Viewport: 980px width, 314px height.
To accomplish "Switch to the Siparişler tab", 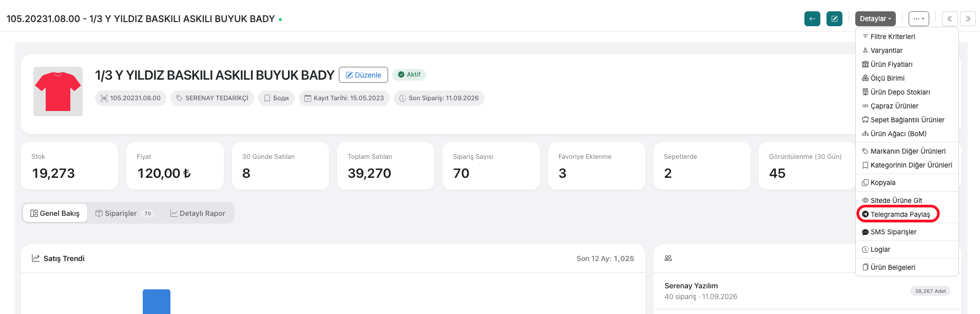I will click(124, 213).
